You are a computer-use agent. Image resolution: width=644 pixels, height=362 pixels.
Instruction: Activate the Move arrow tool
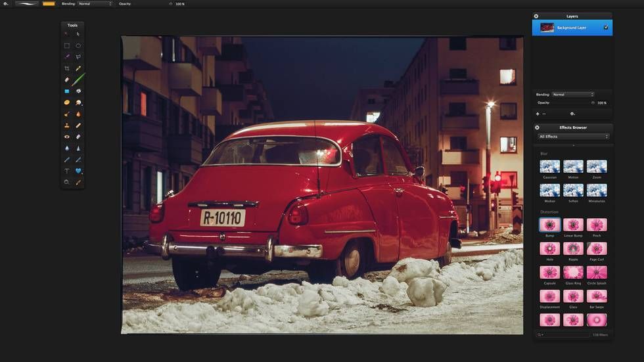(x=78, y=34)
